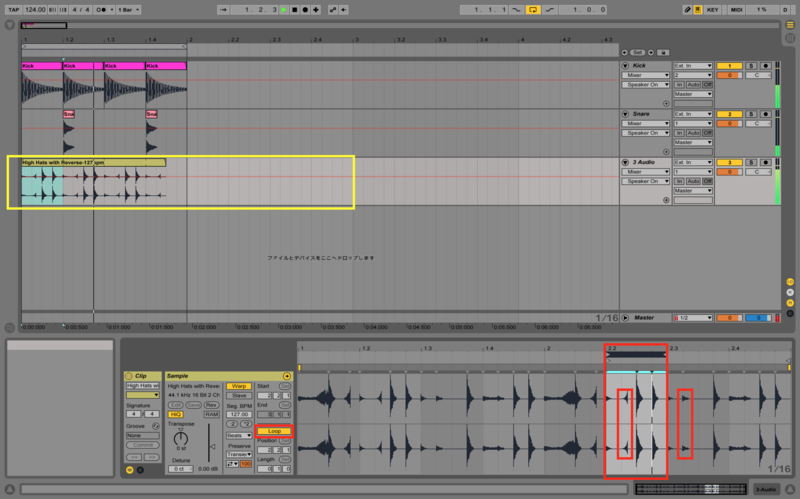This screenshot has height=499, width=800.
Task: Set Kick track monitor to Auto
Action: (x=693, y=85)
